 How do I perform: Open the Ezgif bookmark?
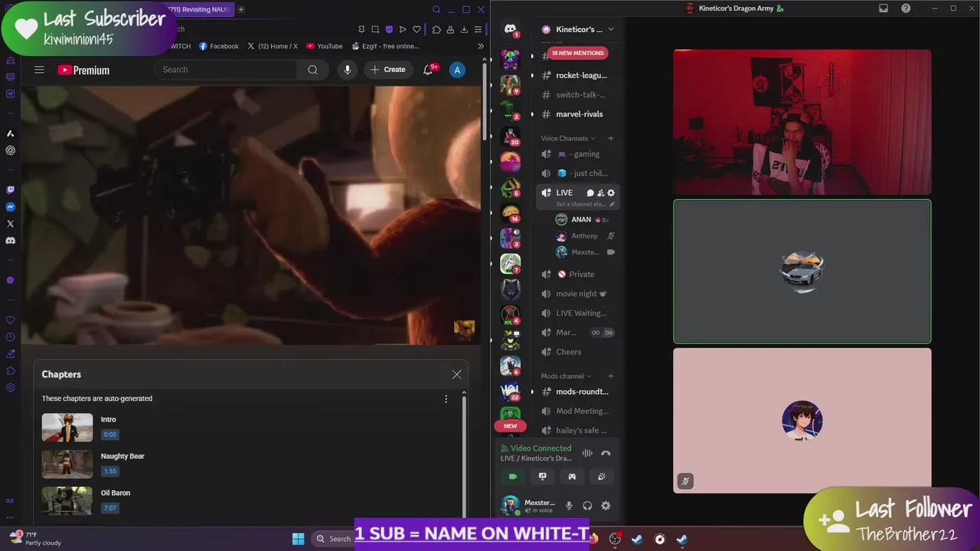pyautogui.click(x=385, y=46)
